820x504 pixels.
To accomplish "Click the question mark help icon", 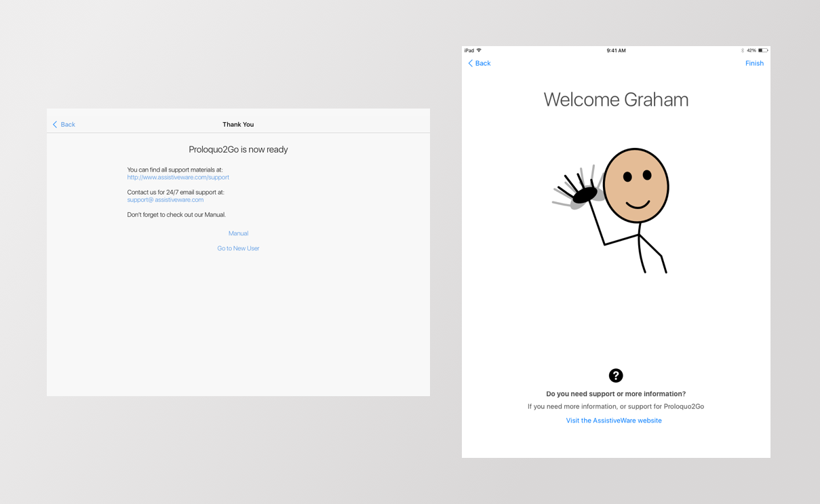I will pos(616,375).
